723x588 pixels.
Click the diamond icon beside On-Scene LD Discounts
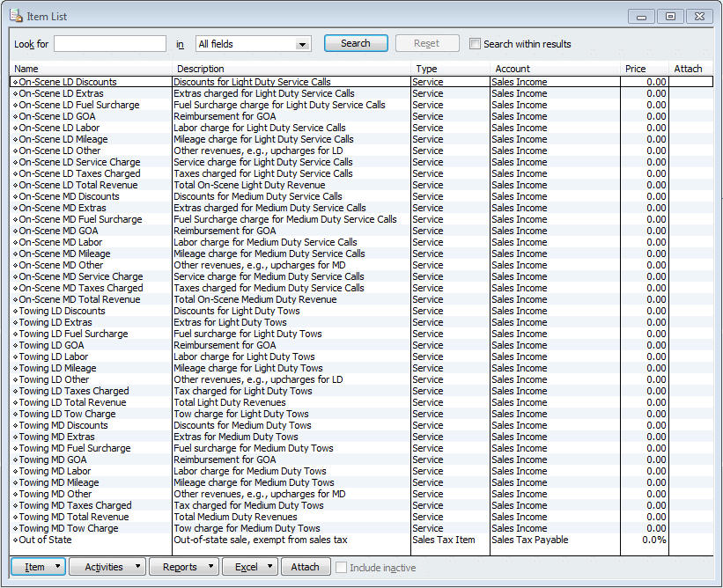[15, 83]
